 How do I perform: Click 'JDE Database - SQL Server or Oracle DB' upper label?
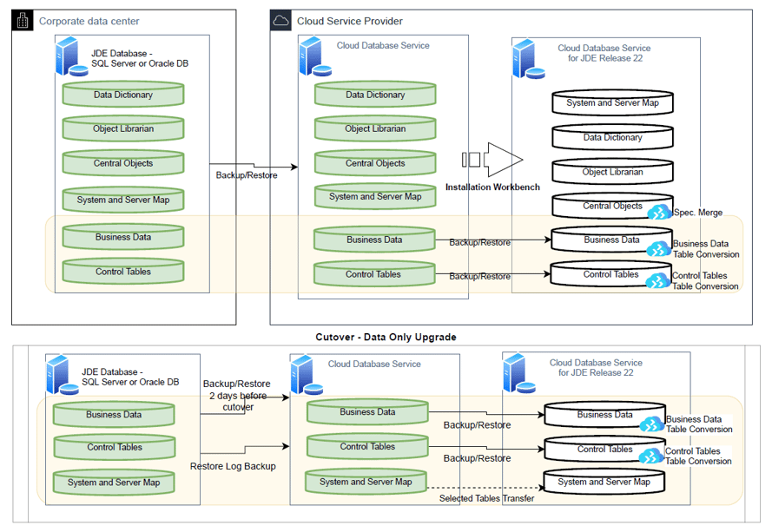point(140,58)
